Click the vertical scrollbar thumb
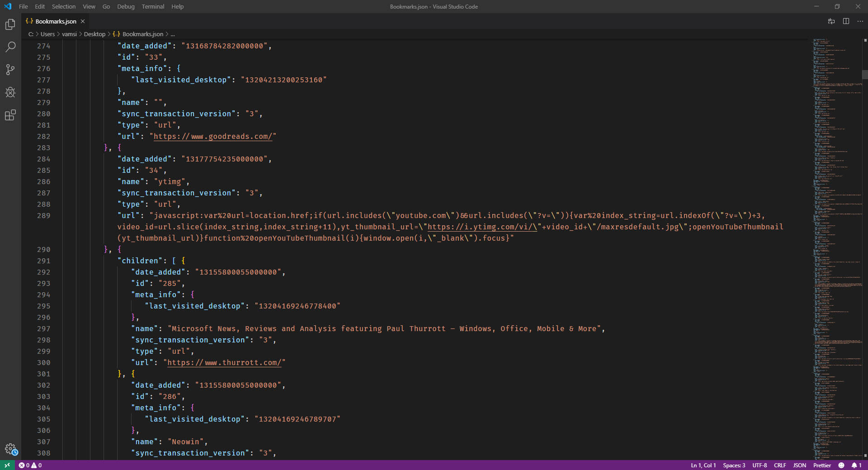The width and height of the screenshot is (868, 470). point(865,74)
